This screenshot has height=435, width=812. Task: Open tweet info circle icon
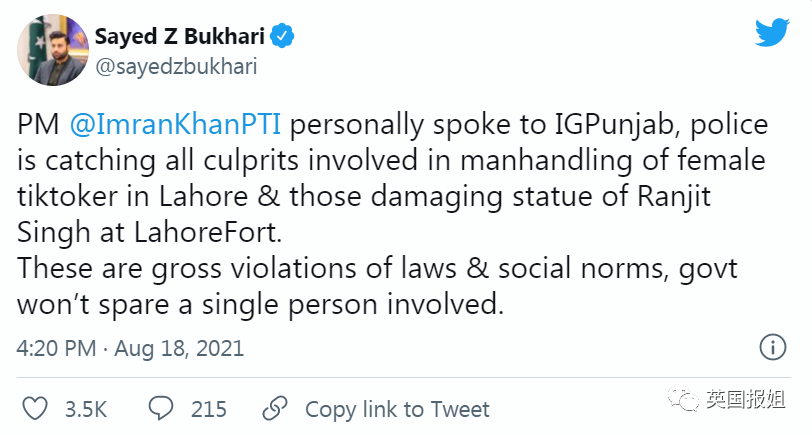pos(772,348)
